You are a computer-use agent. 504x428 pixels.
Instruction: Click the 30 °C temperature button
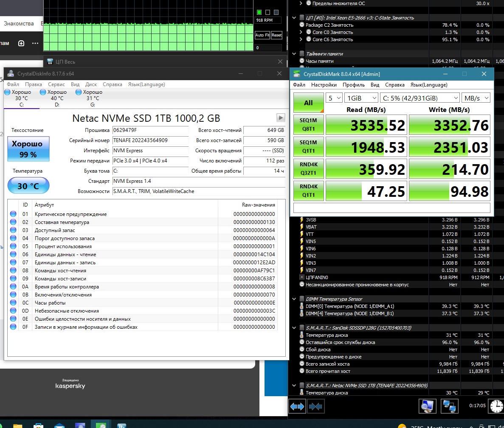point(28,186)
